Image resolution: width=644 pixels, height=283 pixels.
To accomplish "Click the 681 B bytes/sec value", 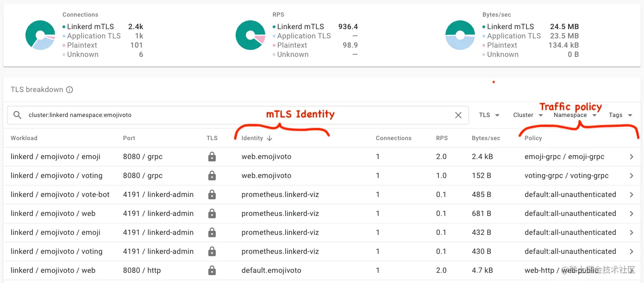I will point(481,214).
